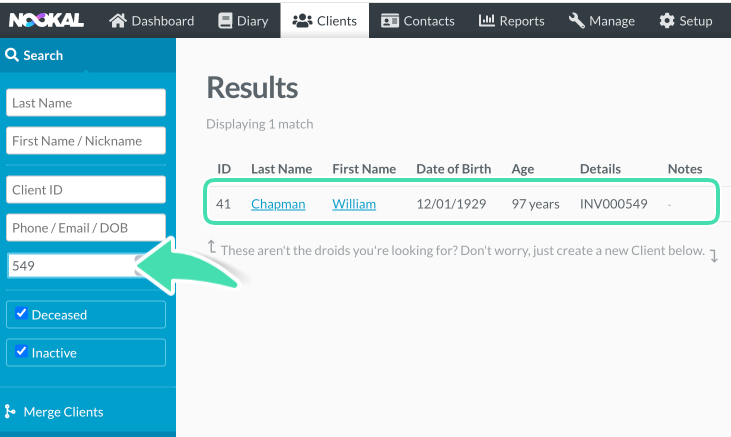Focus the Last Name search field

(x=86, y=103)
